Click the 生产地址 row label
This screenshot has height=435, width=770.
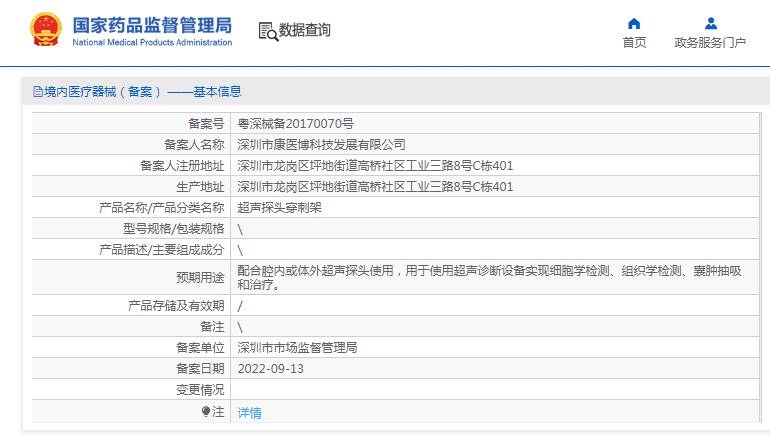pos(200,187)
